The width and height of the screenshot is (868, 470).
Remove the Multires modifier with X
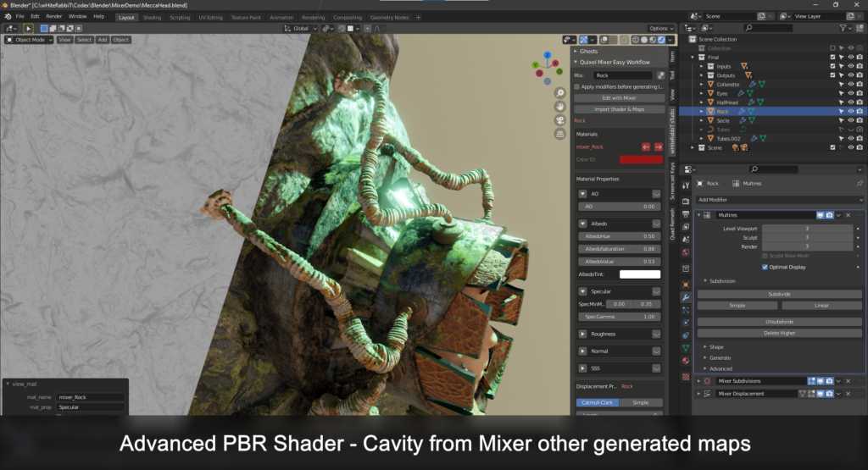848,215
